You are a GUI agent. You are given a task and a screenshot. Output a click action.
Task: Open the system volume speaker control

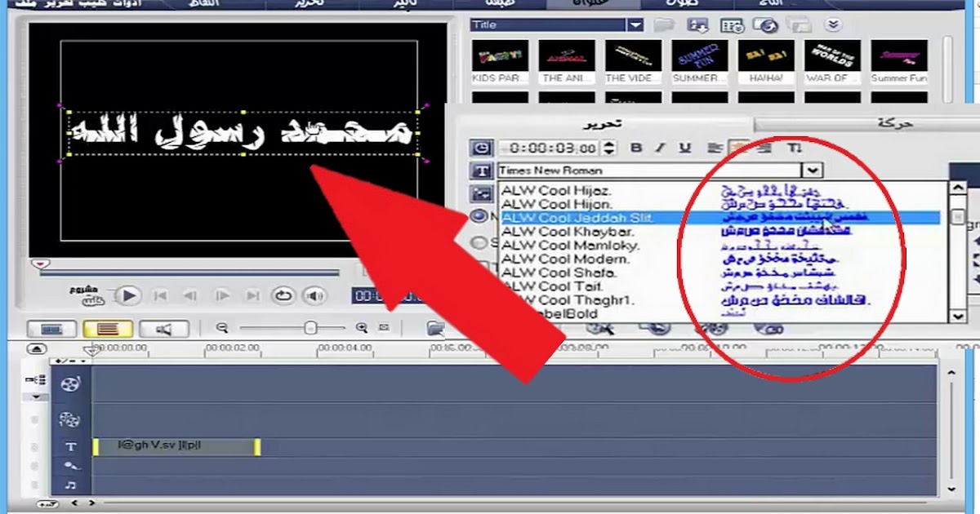(314, 295)
